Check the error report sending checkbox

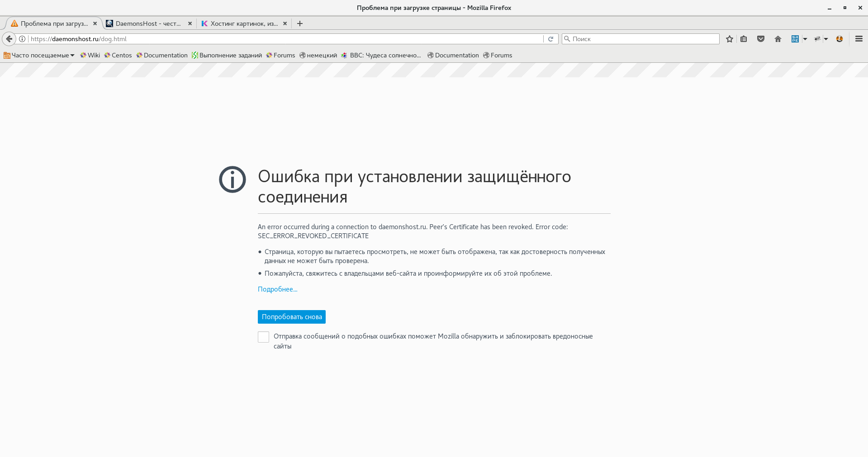(x=263, y=337)
